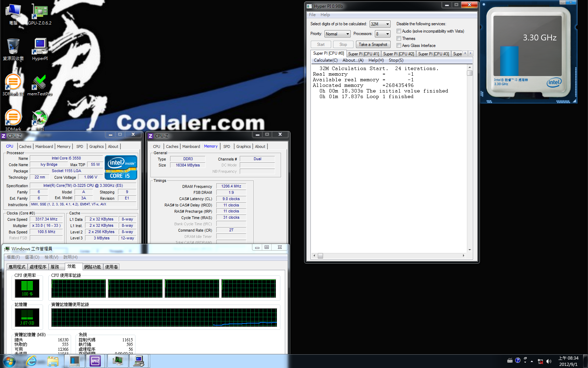Open Caches tab in left CPU-Z window
This screenshot has width=588, height=368.
tap(25, 146)
